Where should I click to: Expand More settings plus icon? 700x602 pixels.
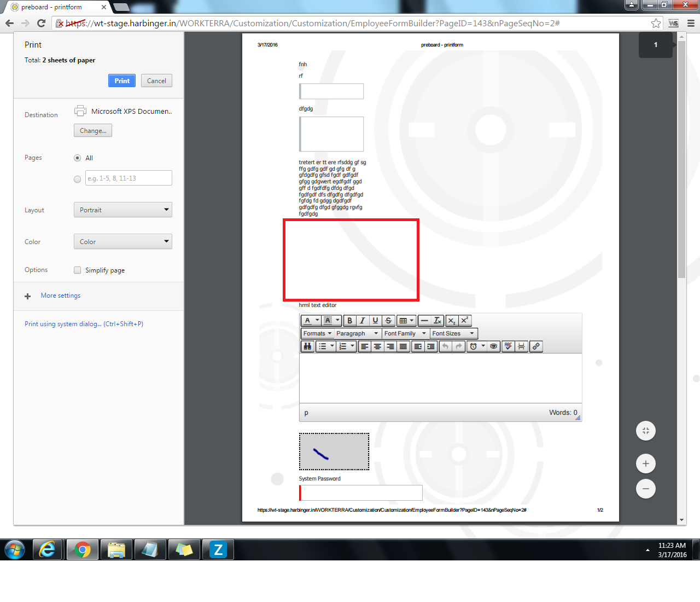(x=28, y=296)
